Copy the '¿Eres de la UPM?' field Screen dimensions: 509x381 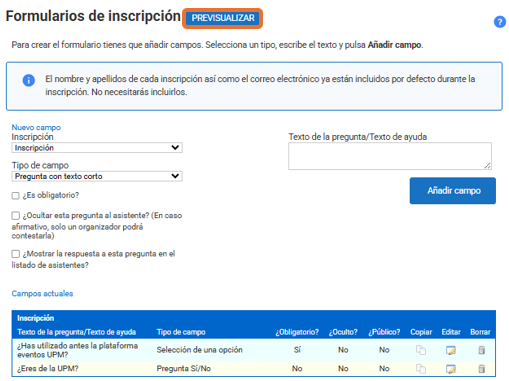point(421,369)
